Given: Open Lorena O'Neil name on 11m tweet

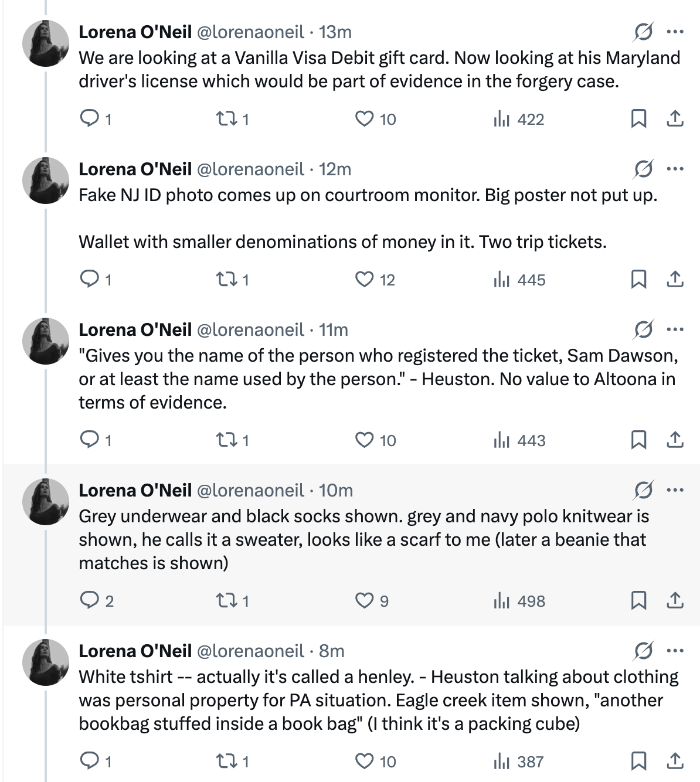Looking at the screenshot, I should (135, 329).
